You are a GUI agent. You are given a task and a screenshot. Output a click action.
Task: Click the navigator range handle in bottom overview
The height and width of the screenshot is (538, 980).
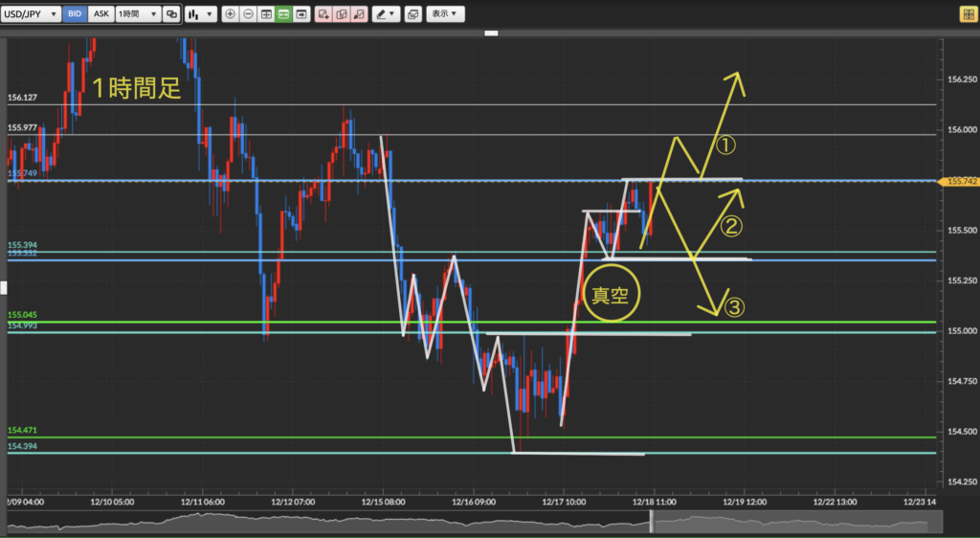[653, 521]
